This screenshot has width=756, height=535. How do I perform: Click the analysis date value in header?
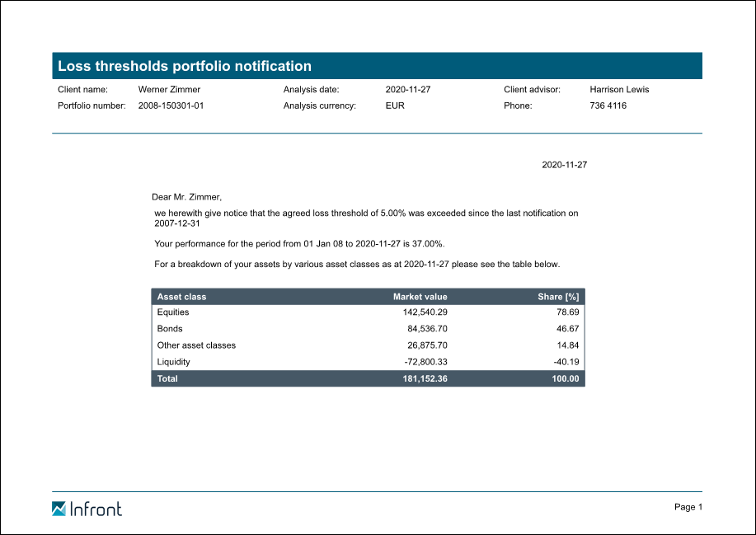[407, 89]
